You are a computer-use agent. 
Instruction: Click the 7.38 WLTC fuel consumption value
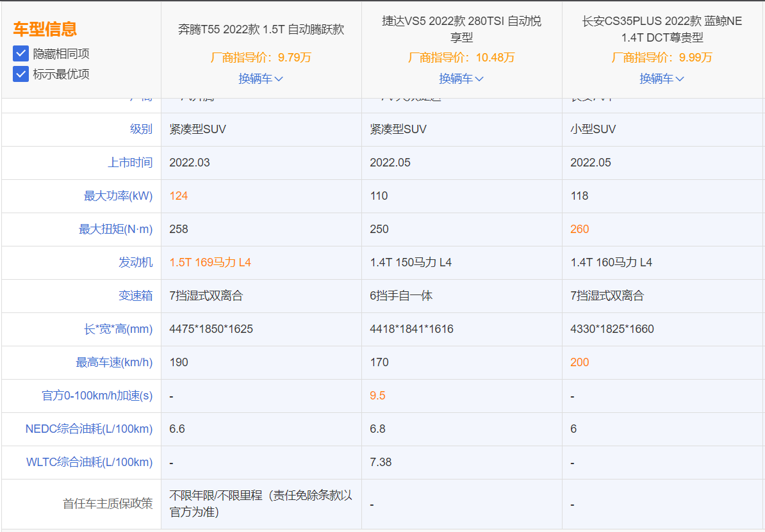tap(381, 462)
